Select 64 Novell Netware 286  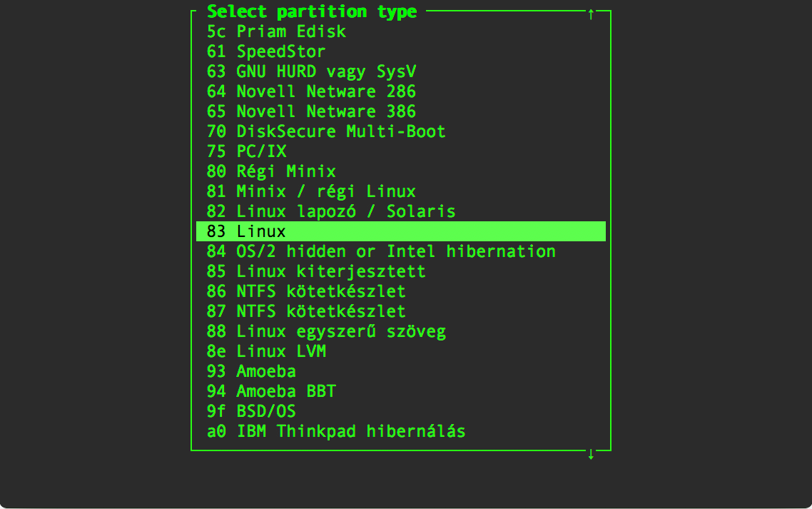click(x=401, y=92)
